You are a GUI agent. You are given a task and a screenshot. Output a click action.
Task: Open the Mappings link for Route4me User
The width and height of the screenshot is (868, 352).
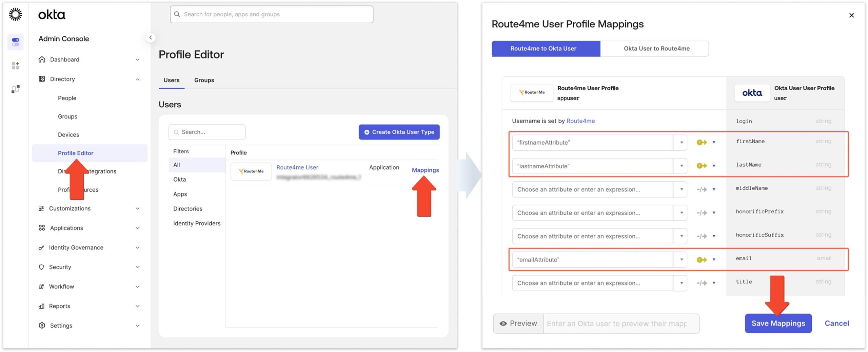[x=425, y=170]
